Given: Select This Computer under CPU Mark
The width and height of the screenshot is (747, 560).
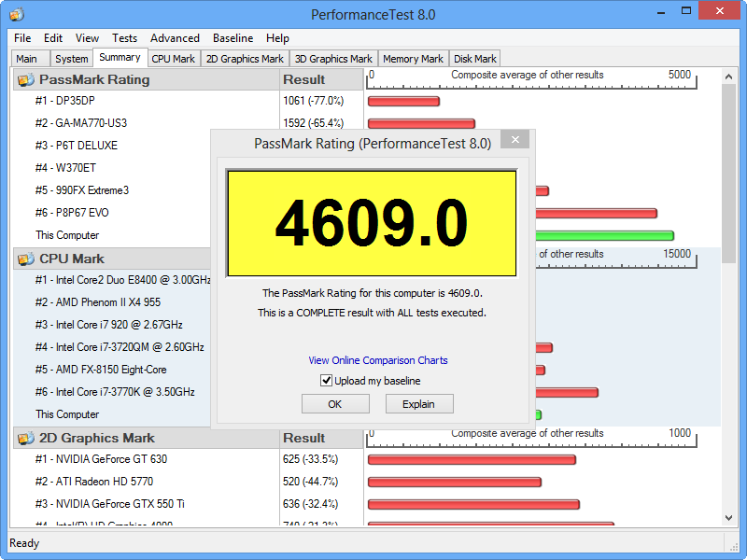Looking at the screenshot, I should 67,414.
